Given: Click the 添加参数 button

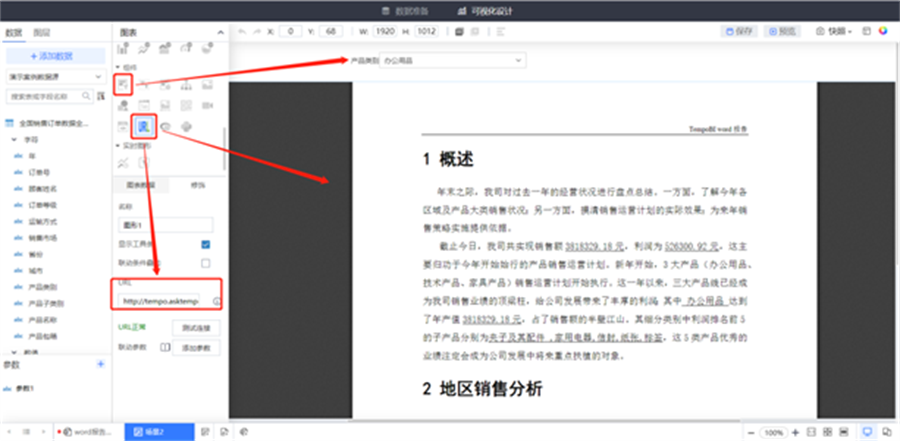Looking at the screenshot, I should click(x=196, y=347).
